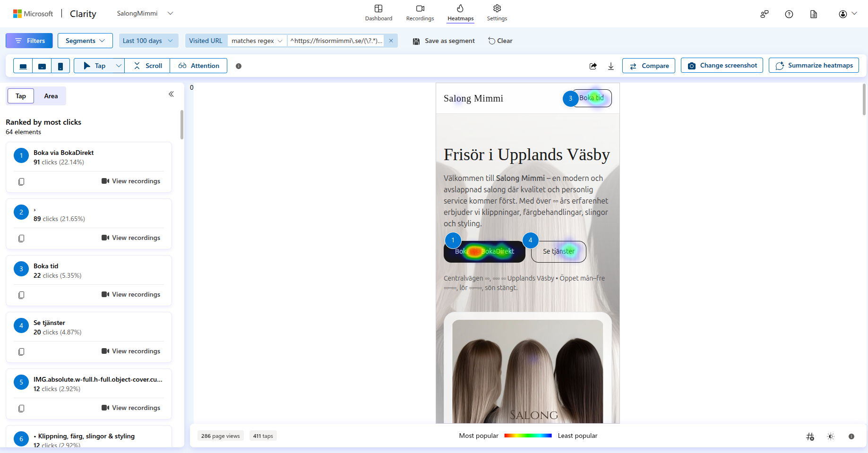Select mobile device view icon

click(x=60, y=66)
